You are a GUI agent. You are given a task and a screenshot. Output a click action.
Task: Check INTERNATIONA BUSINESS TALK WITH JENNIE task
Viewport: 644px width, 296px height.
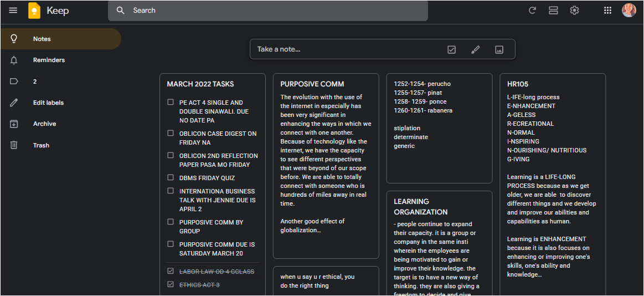click(171, 191)
